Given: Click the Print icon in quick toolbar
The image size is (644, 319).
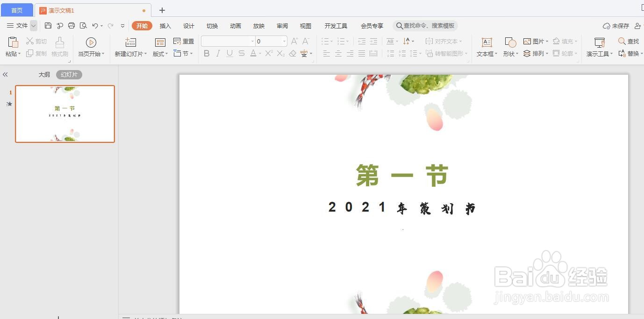Looking at the screenshot, I should click(72, 26).
